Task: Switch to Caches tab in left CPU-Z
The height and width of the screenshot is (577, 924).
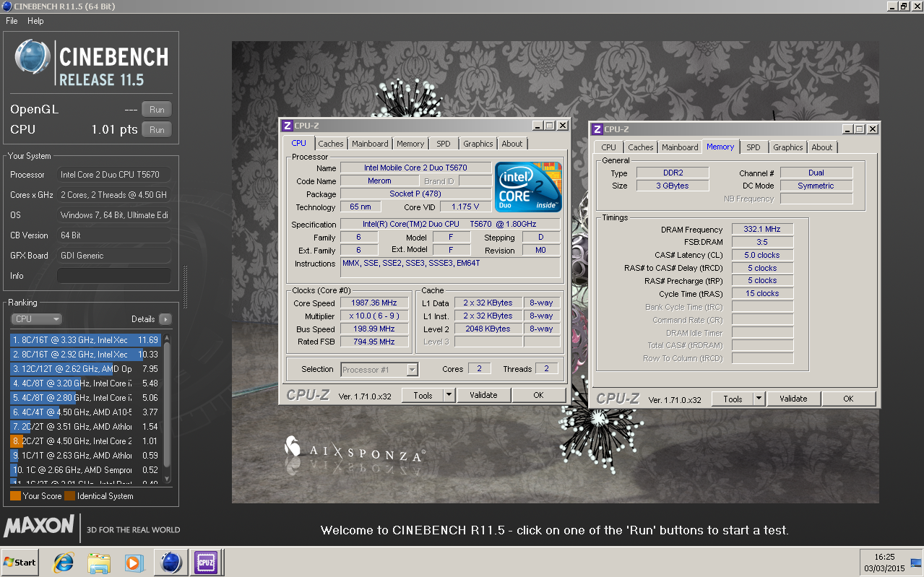Action: point(331,144)
